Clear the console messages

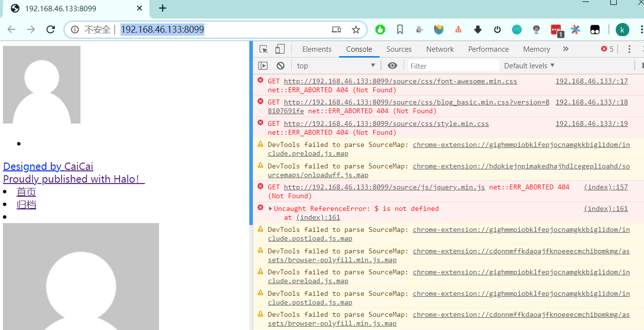281,65
